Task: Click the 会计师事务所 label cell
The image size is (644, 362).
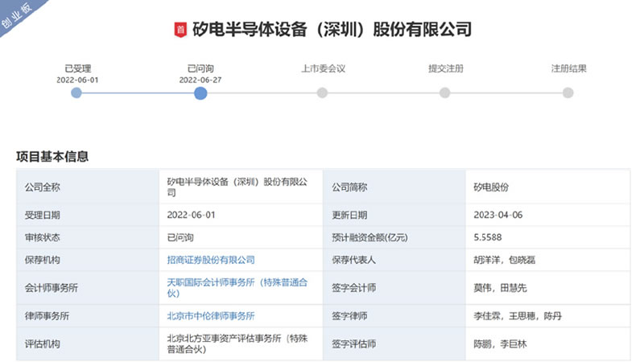Action: tap(88, 288)
